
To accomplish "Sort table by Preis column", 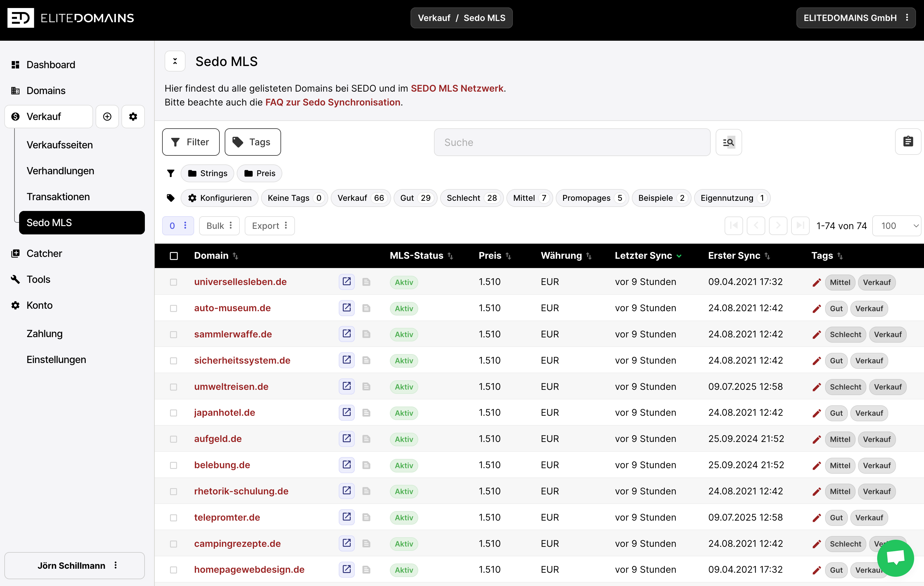I will point(495,256).
